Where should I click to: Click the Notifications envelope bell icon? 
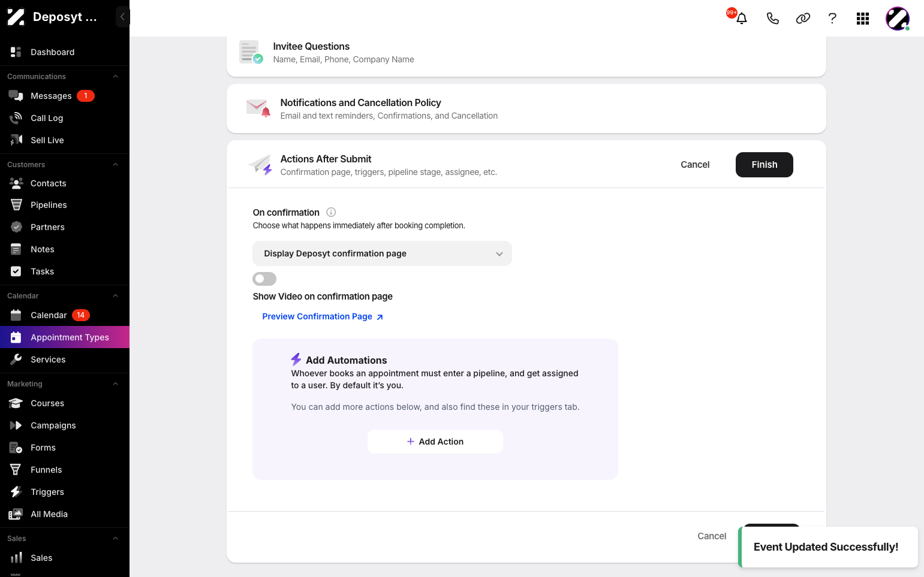[258, 108]
